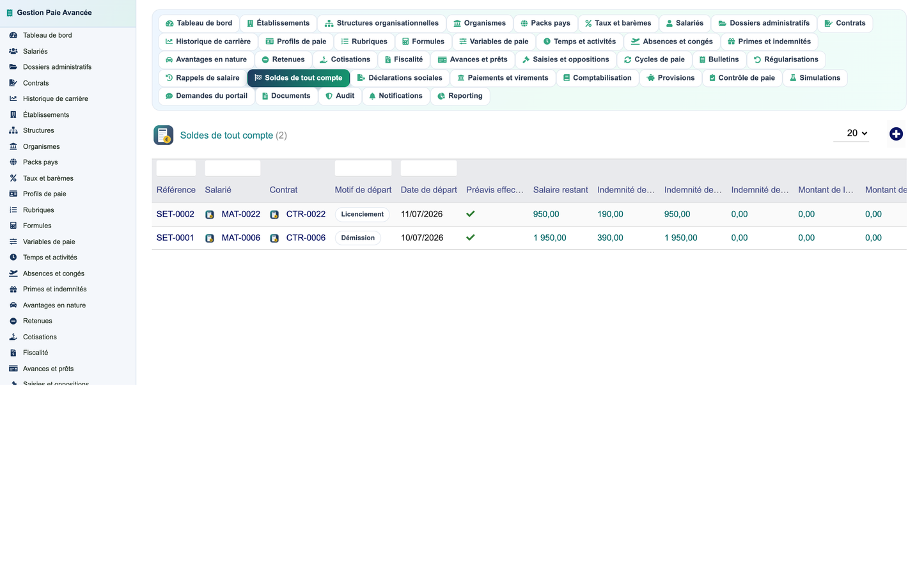This screenshot has height=577, width=924.
Task: Open the Bulletins tab
Action: click(x=719, y=59)
